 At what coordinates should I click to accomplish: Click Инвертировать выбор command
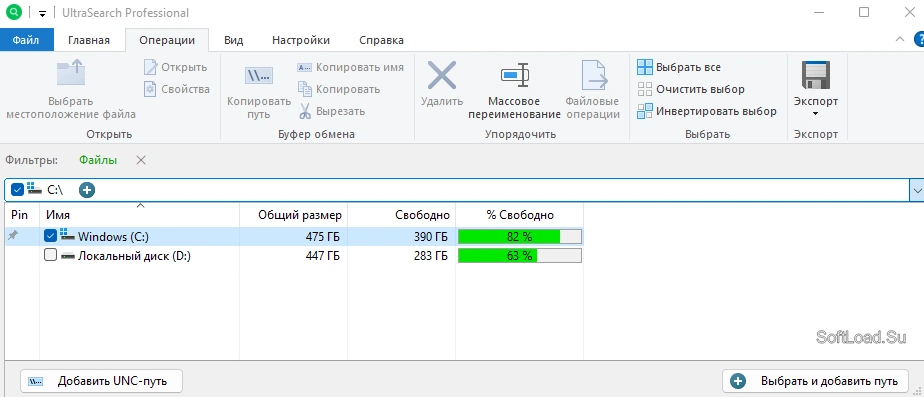click(x=707, y=111)
